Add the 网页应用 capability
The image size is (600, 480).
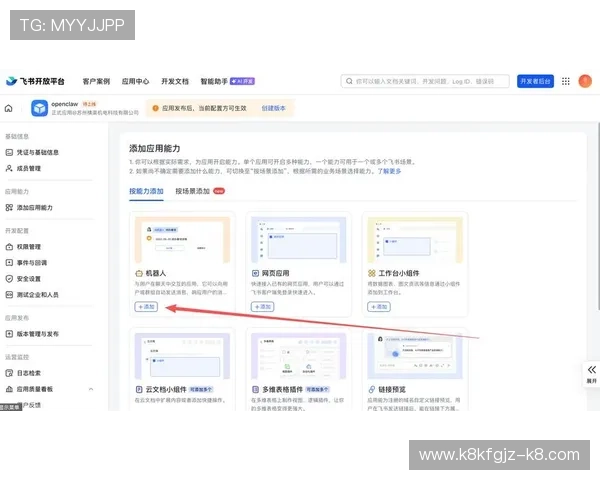tap(262, 307)
